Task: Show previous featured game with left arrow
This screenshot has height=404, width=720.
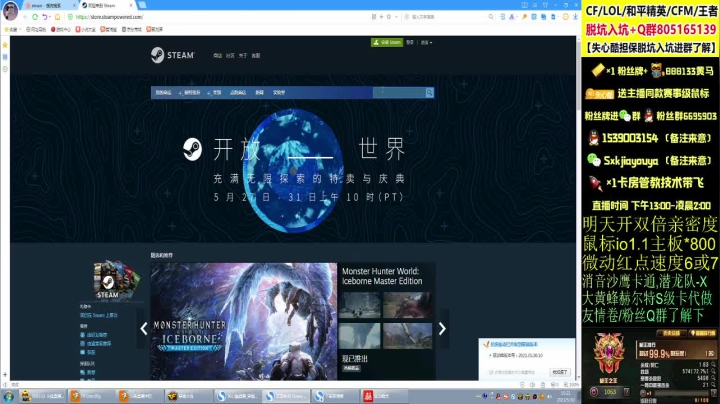Action: point(144,328)
